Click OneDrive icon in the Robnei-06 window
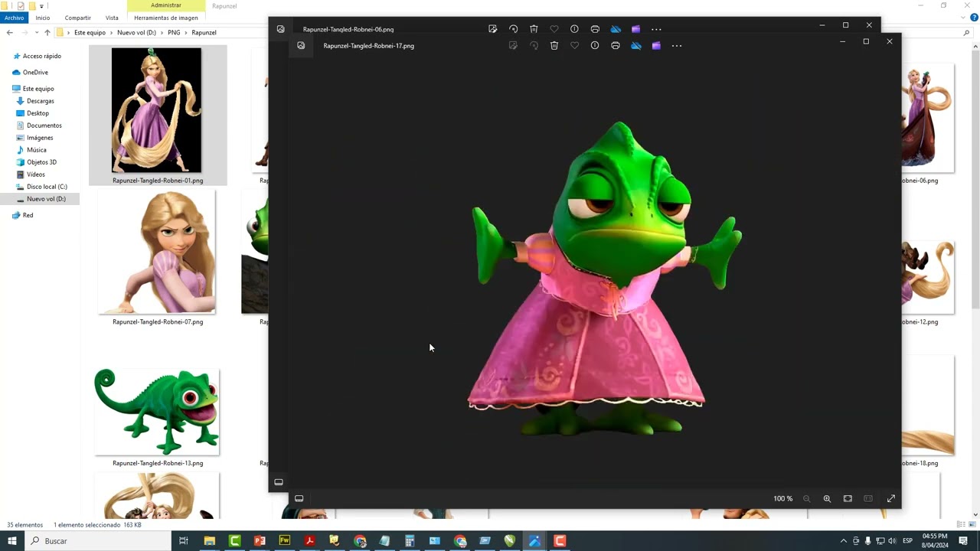 (x=616, y=29)
